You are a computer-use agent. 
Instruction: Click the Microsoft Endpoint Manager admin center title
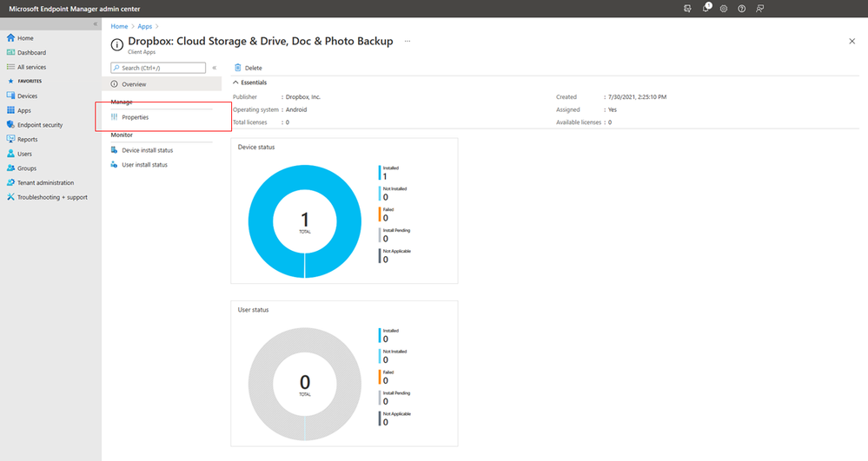[x=74, y=9]
